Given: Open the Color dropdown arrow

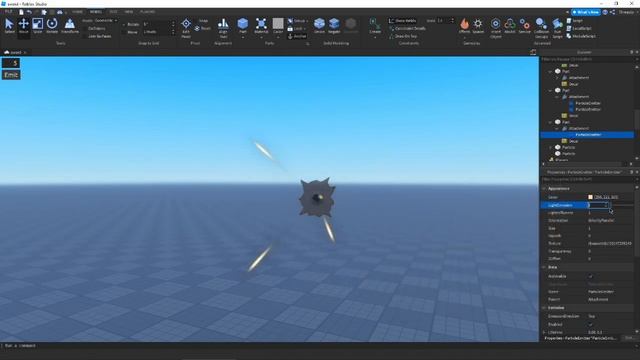Looking at the screenshot, I should (x=278, y=37).
